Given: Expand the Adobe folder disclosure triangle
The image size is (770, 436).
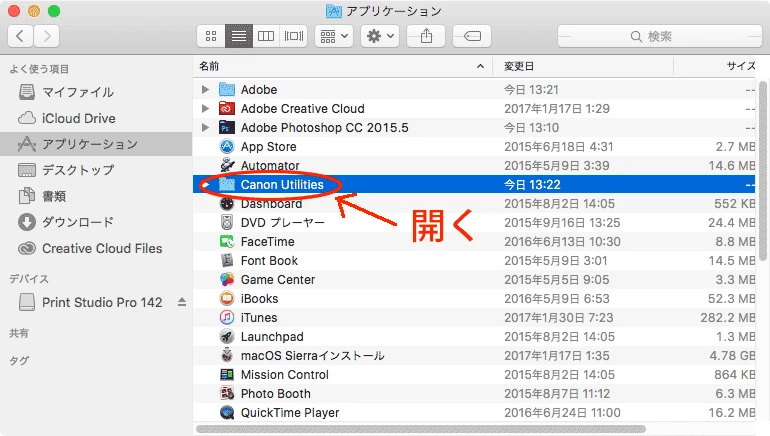Looking at the screenshot, I should pyautogui.click(x=205, y=89).
